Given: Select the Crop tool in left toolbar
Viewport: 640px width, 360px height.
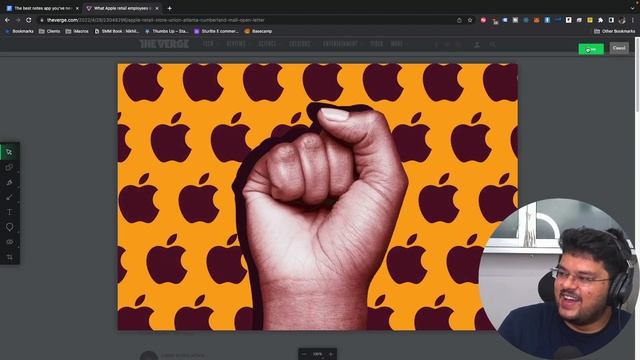Looking at the screenshot, I should [x=9, y=257].
